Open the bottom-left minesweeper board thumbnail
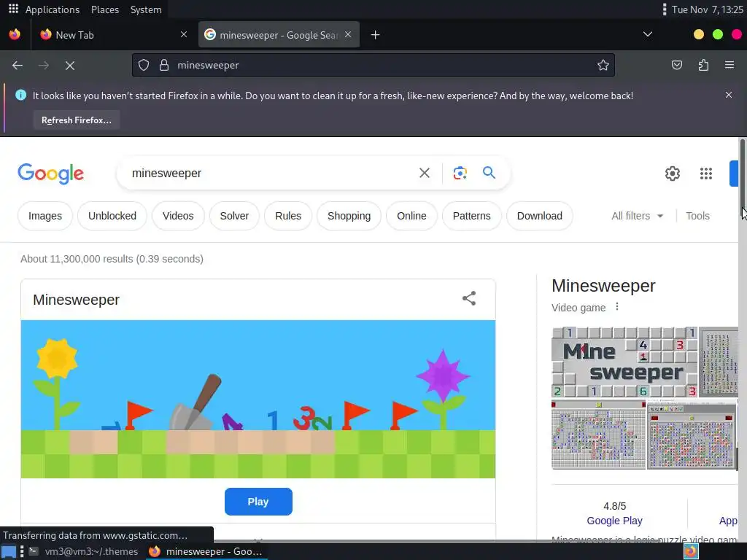The height and width of the screenshot is (560, 747). point(598,435)
